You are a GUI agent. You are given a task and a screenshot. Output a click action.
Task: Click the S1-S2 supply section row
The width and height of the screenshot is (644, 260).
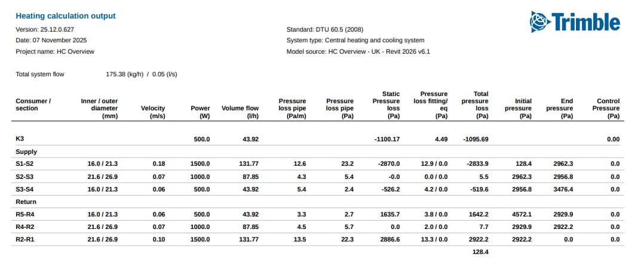tap(24, 164)
